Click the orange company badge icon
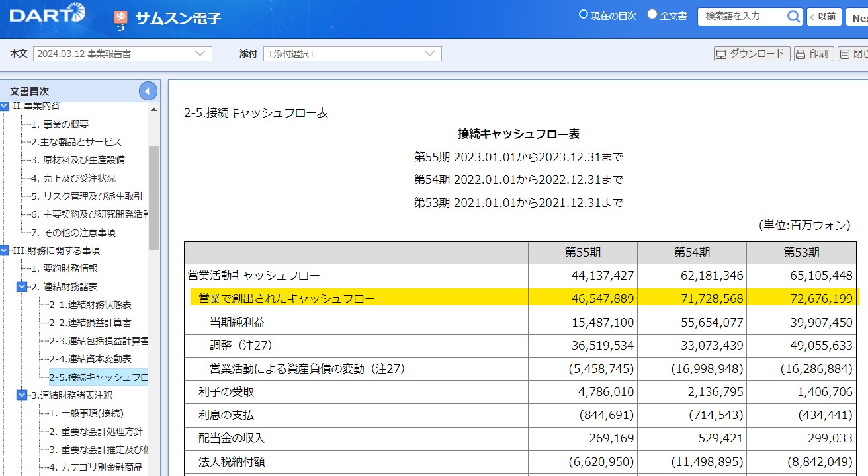The width and height of the screenshot is (868, 476). tap(120, 19)
